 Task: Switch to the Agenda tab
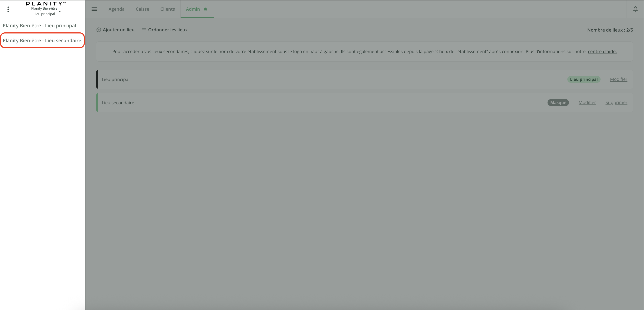[116, 9]
